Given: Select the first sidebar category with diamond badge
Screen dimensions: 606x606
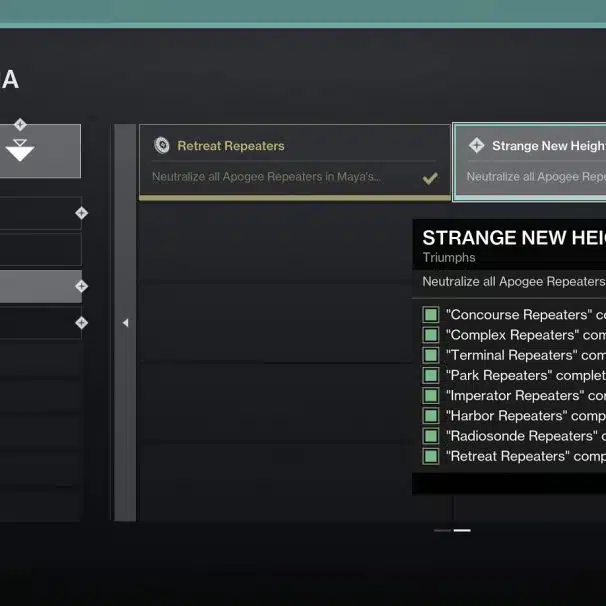Looking at the screenshot, I should 41,213.
